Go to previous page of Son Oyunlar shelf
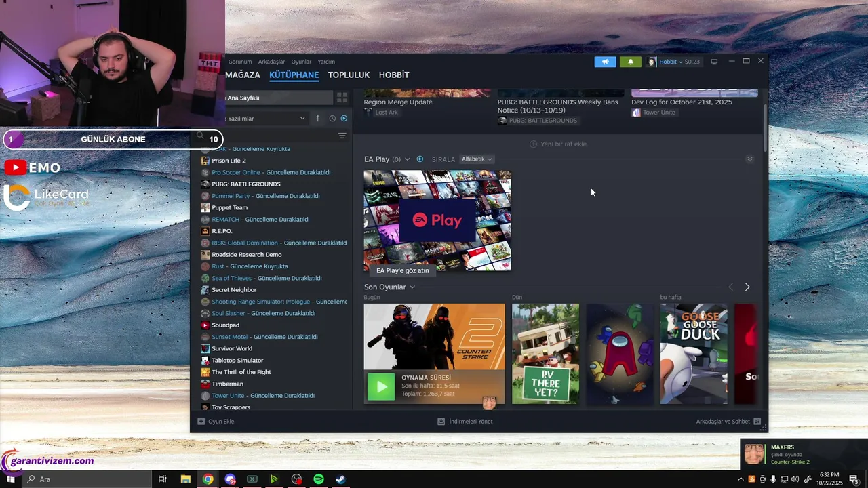 tap(731, 287)
